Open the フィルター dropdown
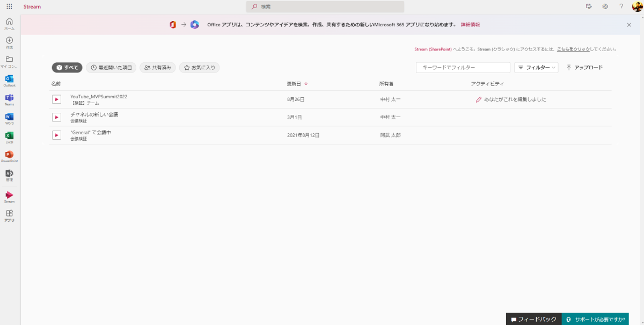The image size is (644, 325). pyautogui.click(x=536, y=67)
